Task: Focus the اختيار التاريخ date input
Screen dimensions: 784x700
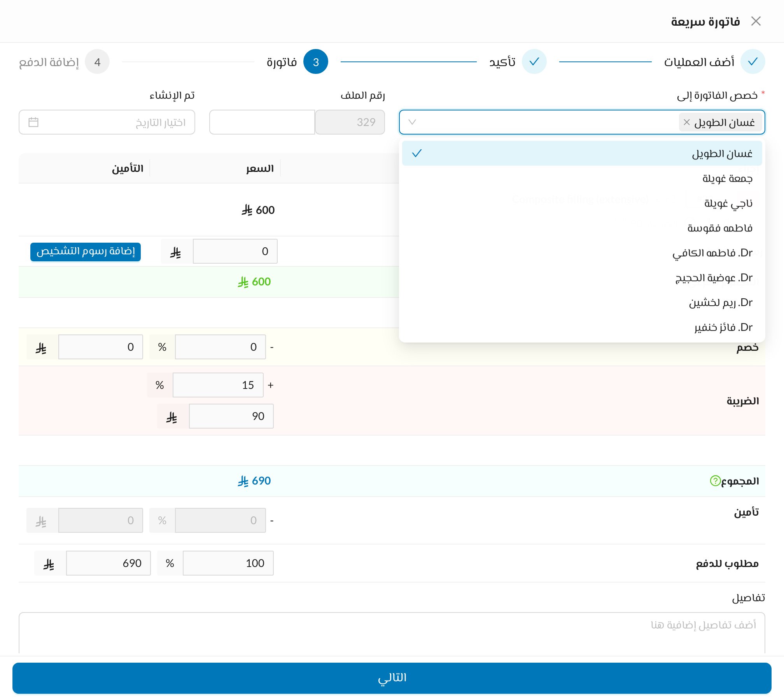Action: coord(107,122)
